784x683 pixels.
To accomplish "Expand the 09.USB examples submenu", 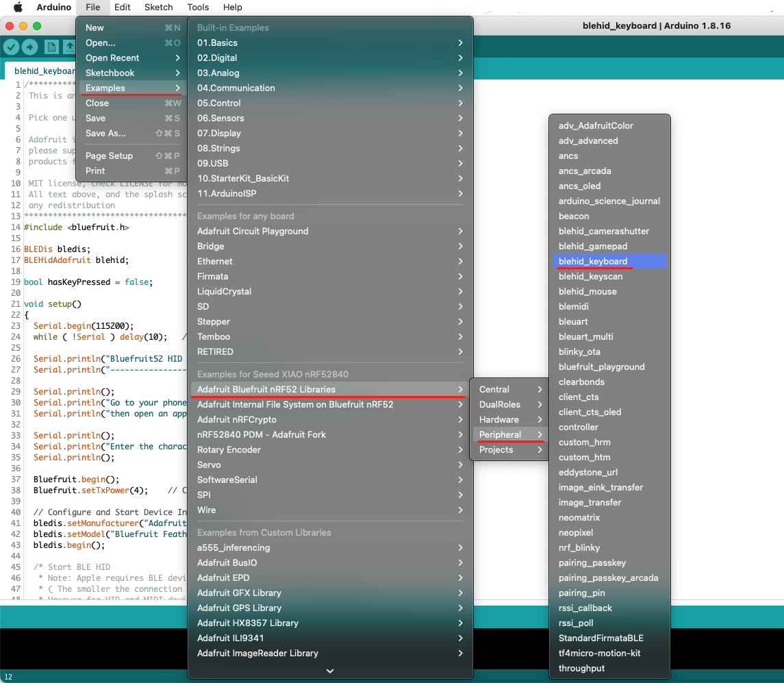I will 330,163.
